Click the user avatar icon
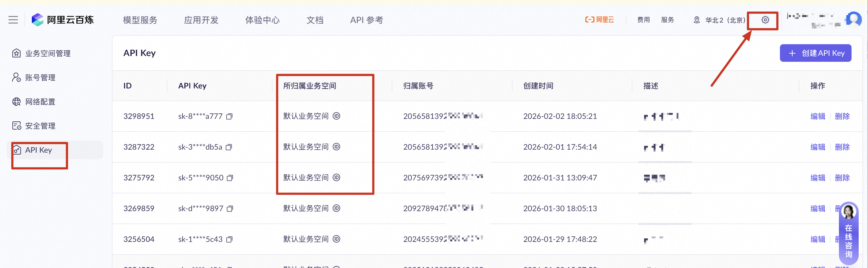This screenshot has height=268, width=868. 853,19
